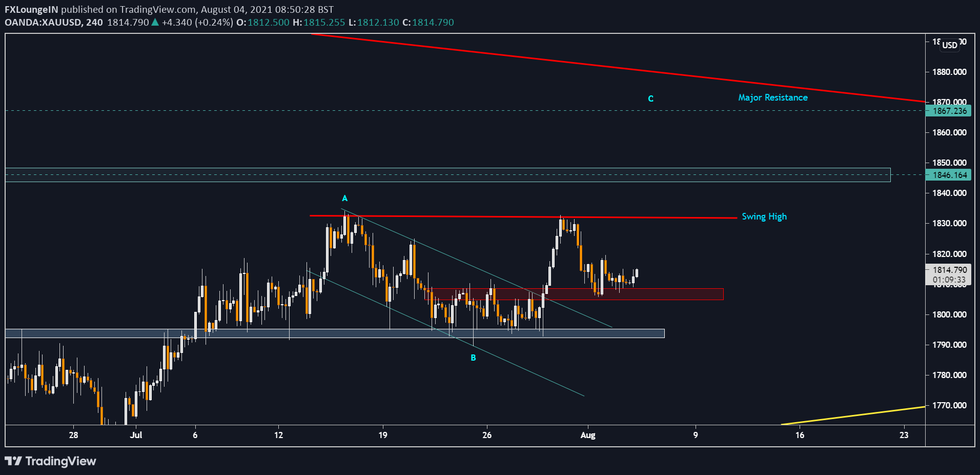The height and width of the screenshot is (475, 980).
Task: Click the '16' date on time axis
Action: point(800,435)
